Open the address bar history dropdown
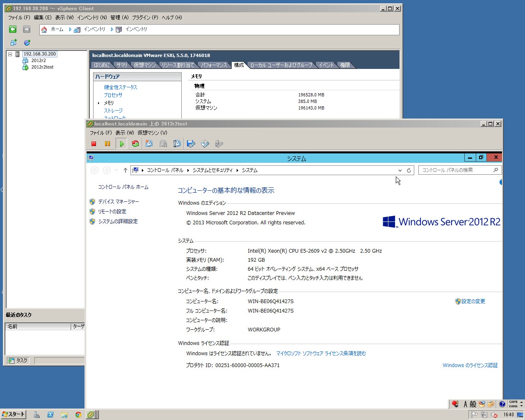This screenshot has height=420, width=525. (x=400, y=170)
